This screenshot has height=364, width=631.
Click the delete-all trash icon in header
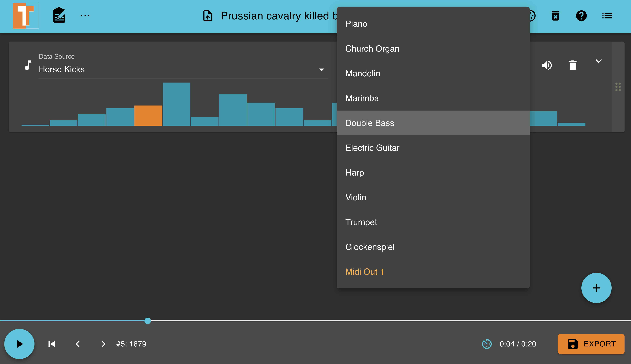(555, 16)
